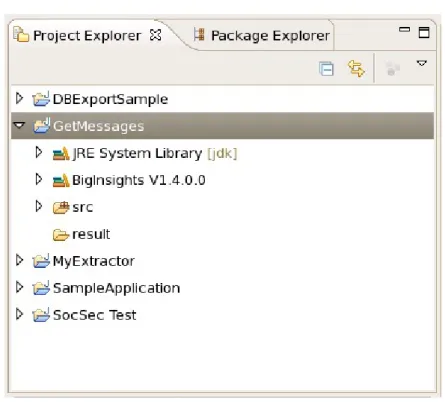The image size is (445, 402).
Task: Expand the SampleApplication project
Action: [x=20, y=287]
